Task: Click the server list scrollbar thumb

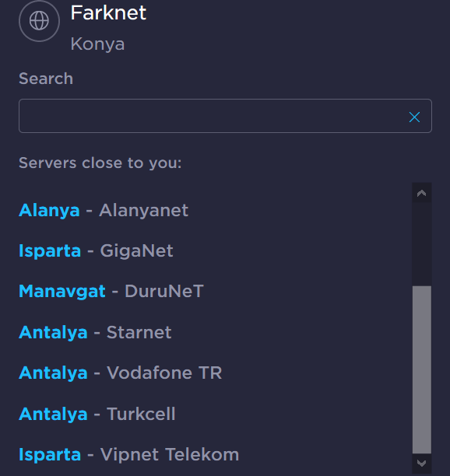Action: [422, 369]
